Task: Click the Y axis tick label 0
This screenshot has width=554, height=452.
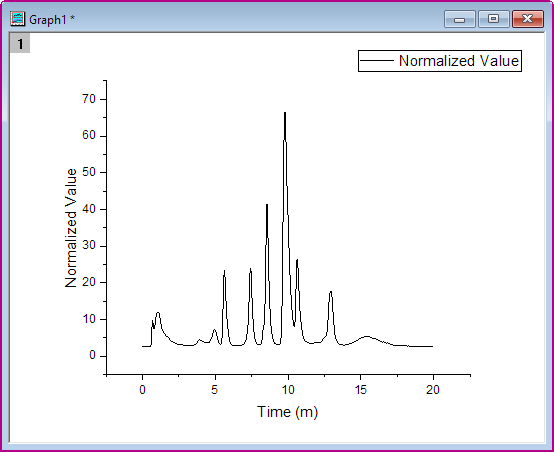Action: (x=93, y=355)
